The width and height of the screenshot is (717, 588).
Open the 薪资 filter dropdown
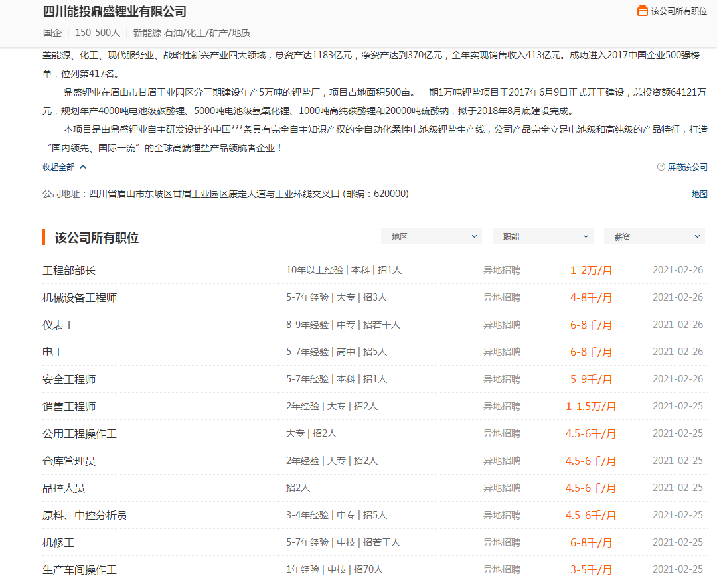tap(655, 236)
